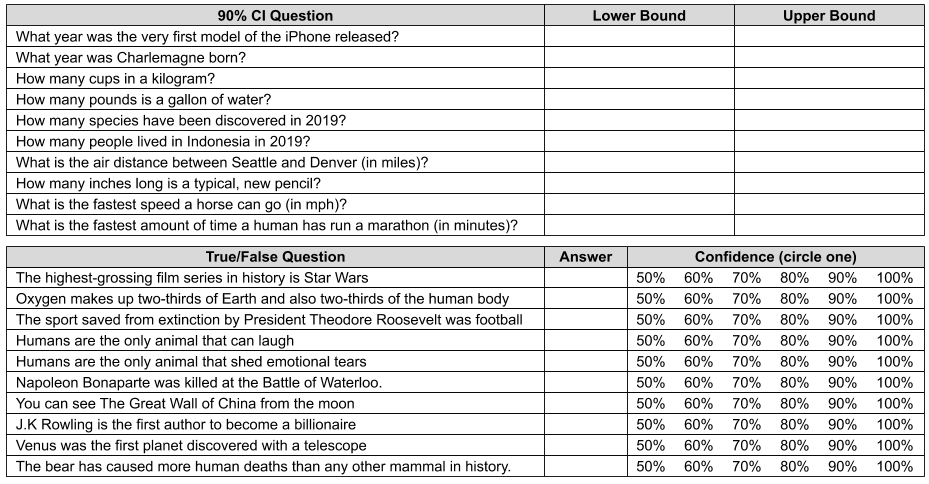Click the Upper Bound cell for Charlemagne's birth year
This screenshot has width=929, height=484.
[x=829, y=57]
